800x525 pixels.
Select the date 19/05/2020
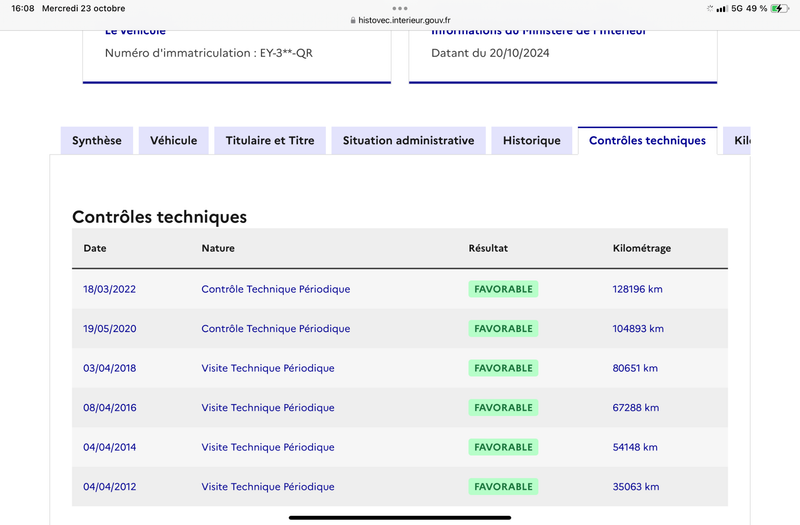[110, 329]
